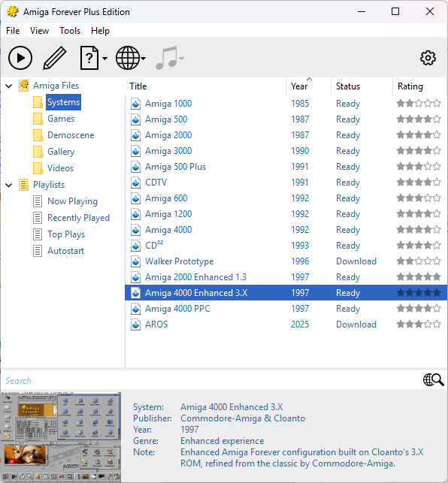Open the Now Playing playlist
This screenshot has height=483, width=448.
click(72, 201)
